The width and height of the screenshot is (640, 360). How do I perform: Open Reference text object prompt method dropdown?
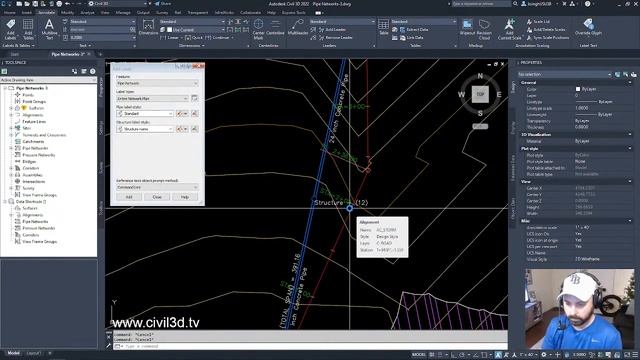[x=157, y=187]
